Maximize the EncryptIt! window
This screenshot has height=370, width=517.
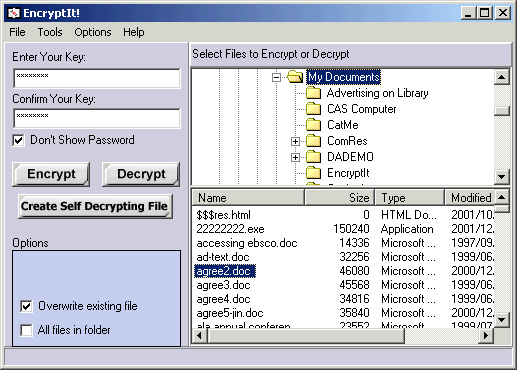tap(485, 13)
